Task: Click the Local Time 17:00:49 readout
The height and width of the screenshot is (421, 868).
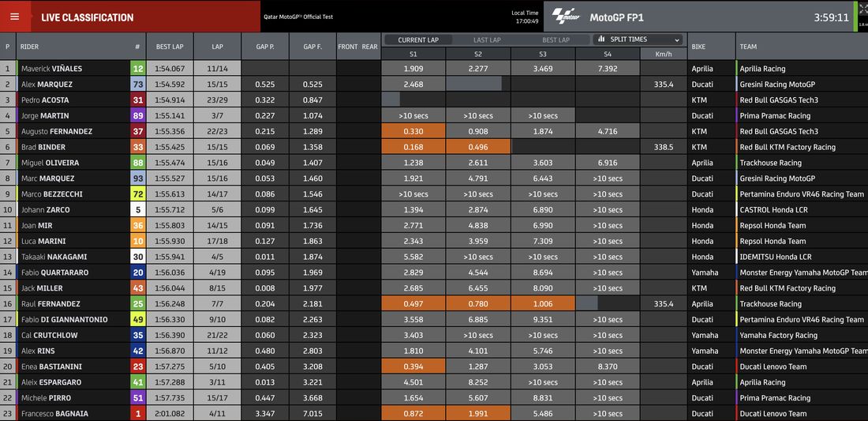Action: [x=525, y=17]
